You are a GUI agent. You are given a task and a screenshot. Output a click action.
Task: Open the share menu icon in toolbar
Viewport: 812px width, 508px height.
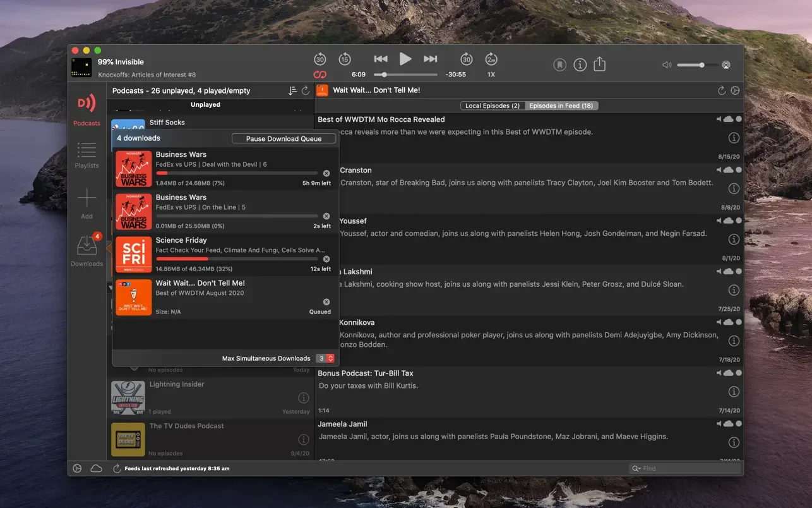[600, 64]
